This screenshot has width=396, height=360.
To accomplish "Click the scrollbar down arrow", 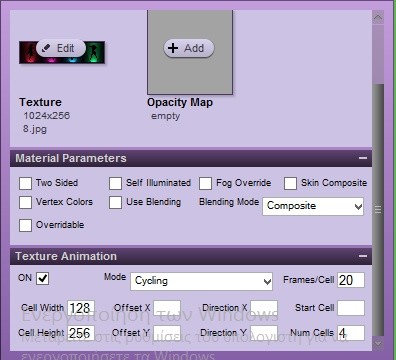I will (x=378, y=343).
